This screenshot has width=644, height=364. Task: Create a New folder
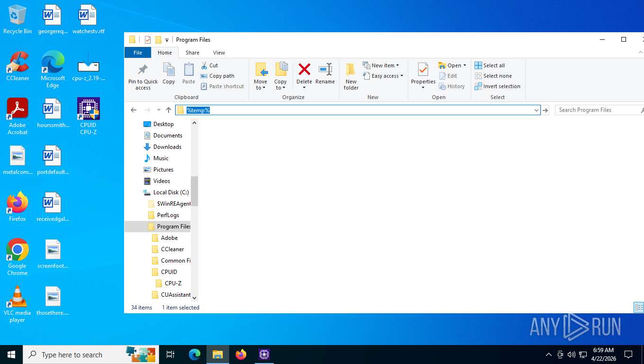click(x=351, y=76)
